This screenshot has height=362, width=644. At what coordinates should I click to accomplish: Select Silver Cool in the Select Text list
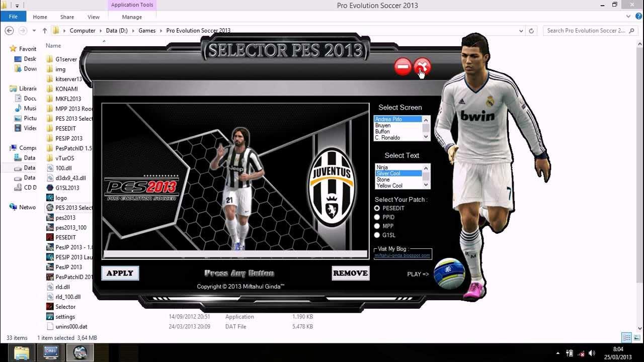pyautogui.click(x=398, y=173)
